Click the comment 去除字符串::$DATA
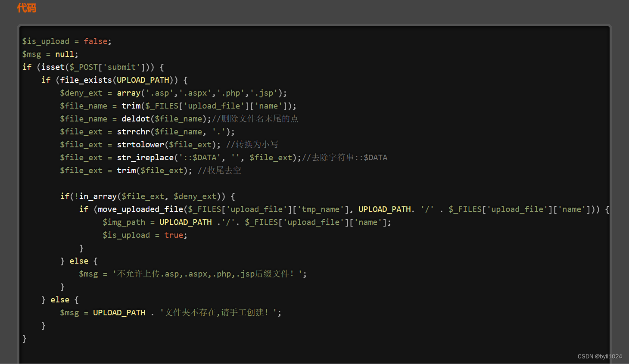629x364 pixels. pos(349,158)
